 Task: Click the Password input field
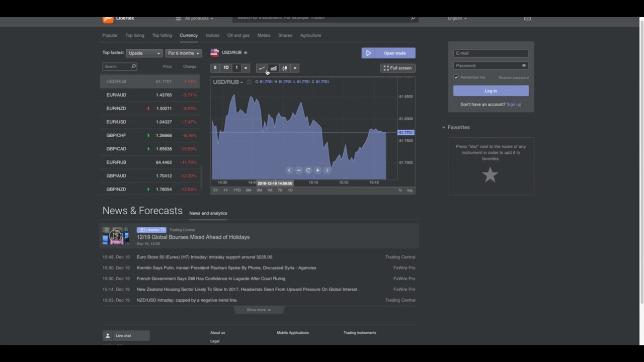pyautogui.click(x=491, y=65)
